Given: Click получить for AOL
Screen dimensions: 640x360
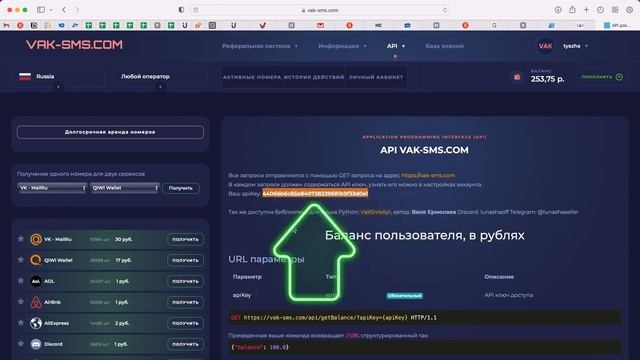Looking at the screenshot, I should tap(185, 281).
